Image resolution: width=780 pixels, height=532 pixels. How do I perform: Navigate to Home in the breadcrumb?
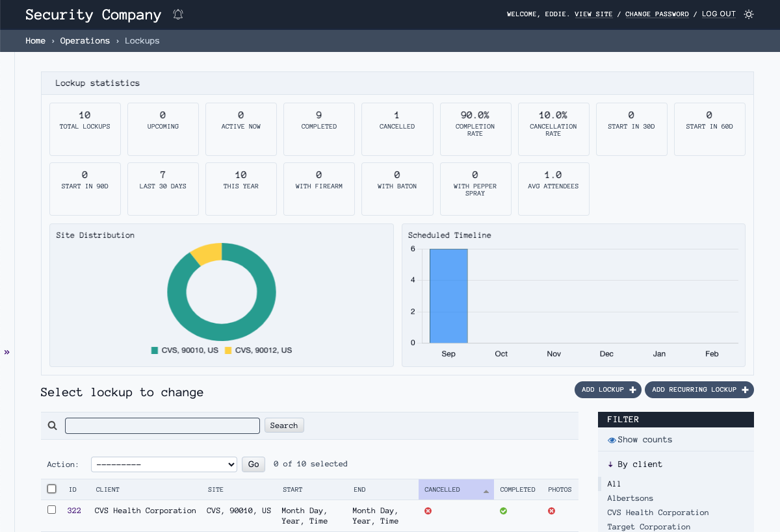tap(35, 41)
